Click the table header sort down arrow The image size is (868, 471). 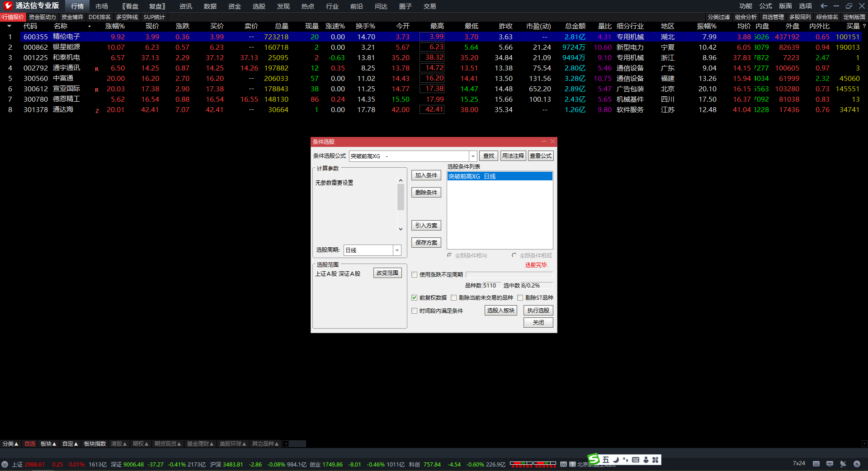9,26
